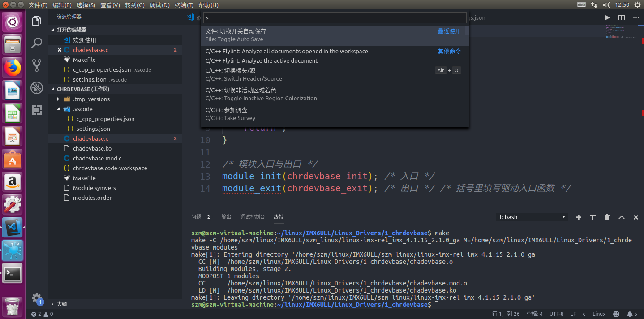Open the Search view in the activity bar
Viewport: 644px width, 319px height.
(x=37, y=43)
